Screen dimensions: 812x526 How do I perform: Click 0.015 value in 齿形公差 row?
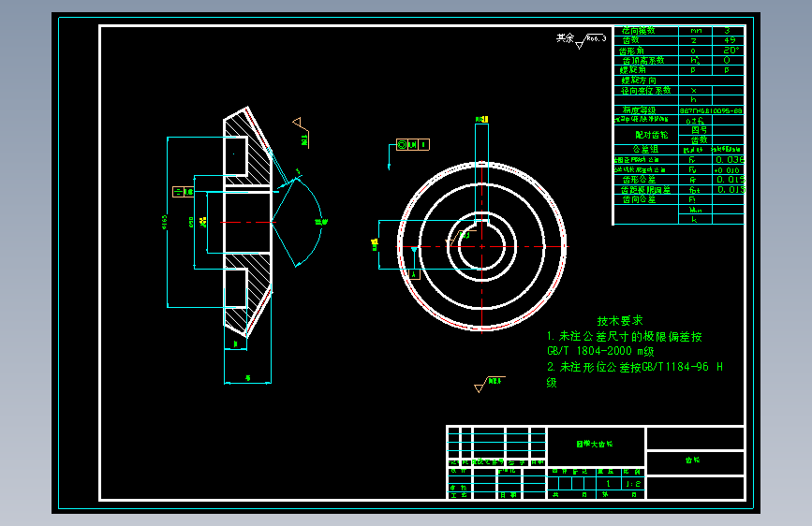731,179
